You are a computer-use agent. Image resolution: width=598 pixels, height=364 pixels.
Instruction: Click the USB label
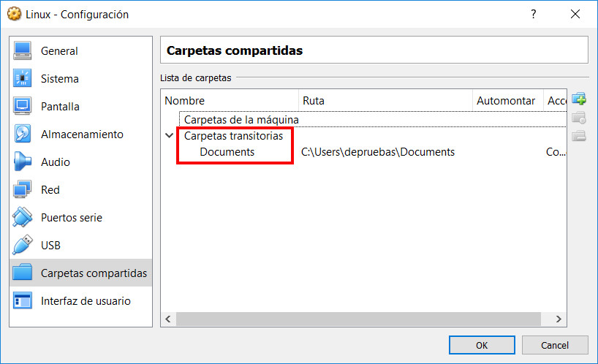click(50, 245)
